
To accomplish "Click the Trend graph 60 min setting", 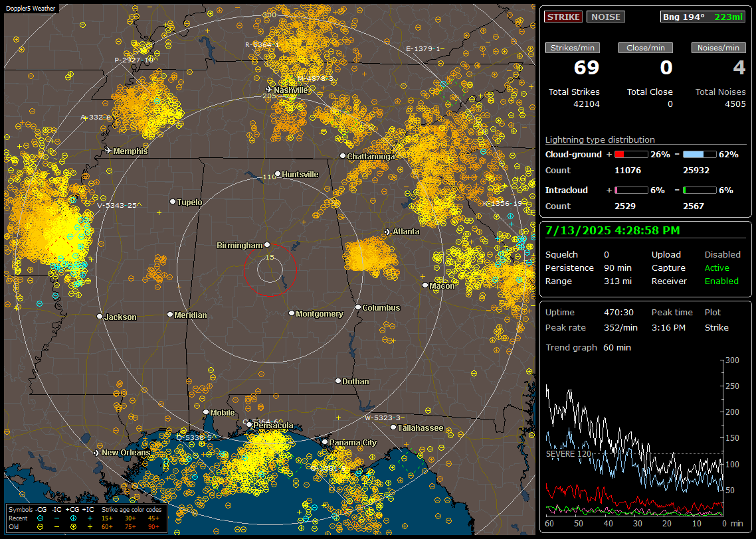I will [x=616, y=348].
